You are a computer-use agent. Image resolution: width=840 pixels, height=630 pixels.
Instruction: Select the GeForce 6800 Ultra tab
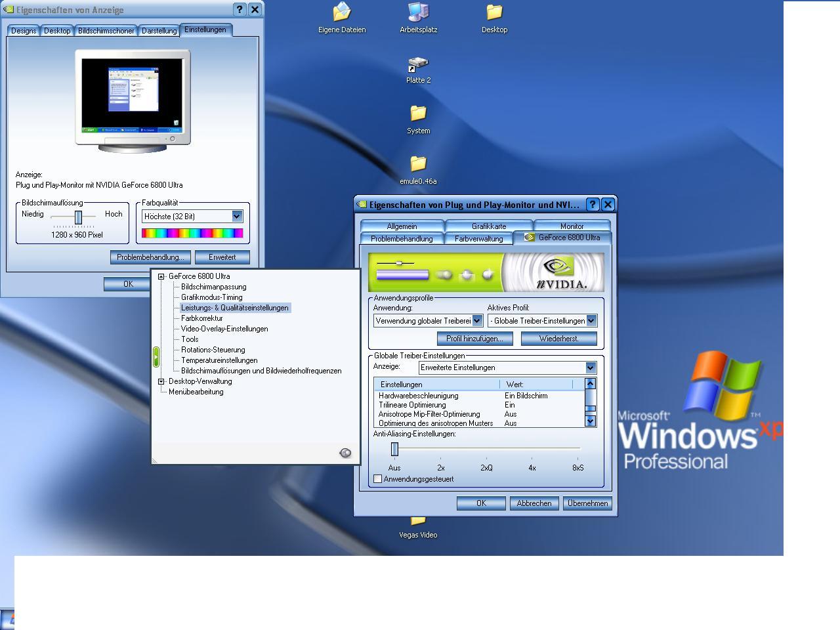pyautogui.click(x=562, y=238)
